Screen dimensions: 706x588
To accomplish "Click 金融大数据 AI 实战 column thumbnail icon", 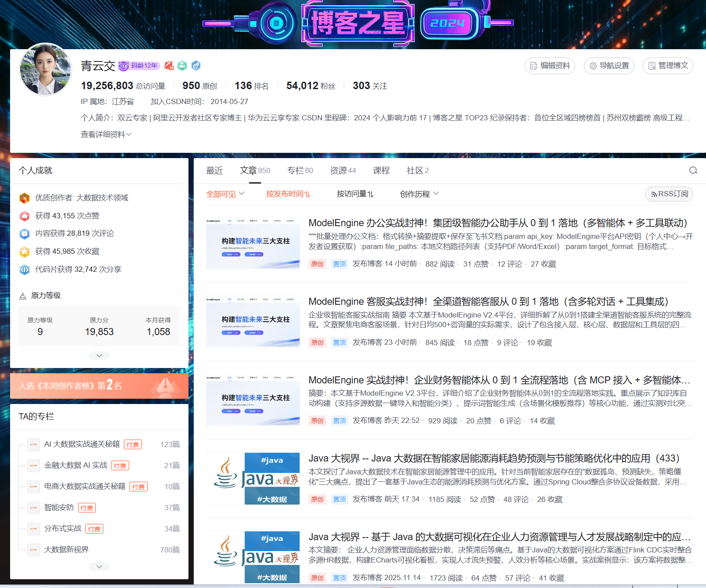I will [34, 465].
